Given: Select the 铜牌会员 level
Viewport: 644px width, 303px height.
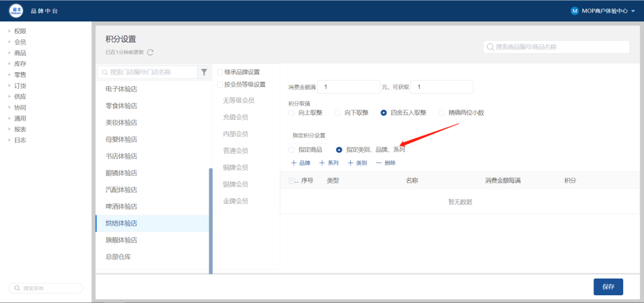Looking at the screenshot, I should pos(236,168).
